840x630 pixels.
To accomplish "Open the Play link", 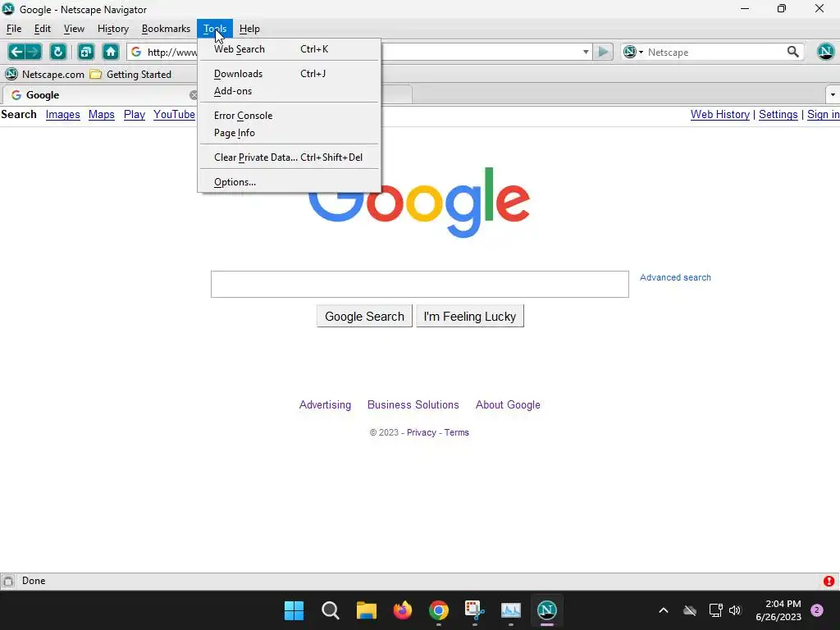I will pyautogui.click(x=135, y=115).
